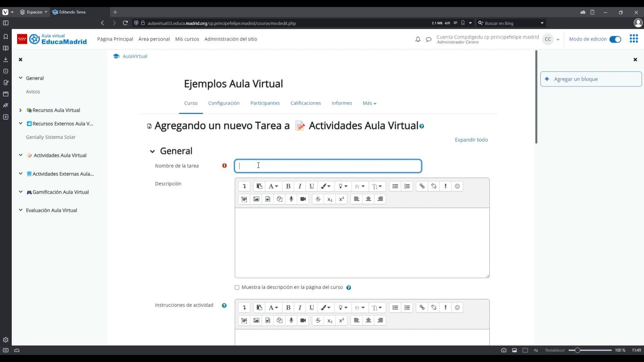This screenshot has height=362, width=644.
Task: Open the EducaMadrid apps grid icon
Action: click(x=634, y=39)
